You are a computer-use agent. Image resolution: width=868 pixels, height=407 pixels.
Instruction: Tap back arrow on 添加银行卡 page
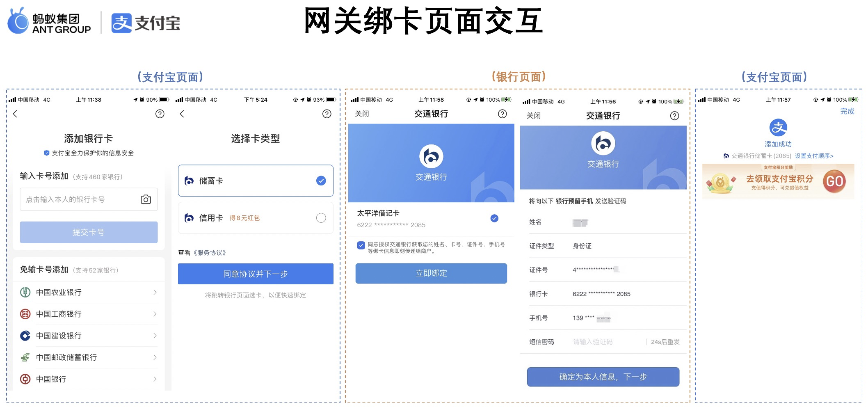click(x=15, y=114)
